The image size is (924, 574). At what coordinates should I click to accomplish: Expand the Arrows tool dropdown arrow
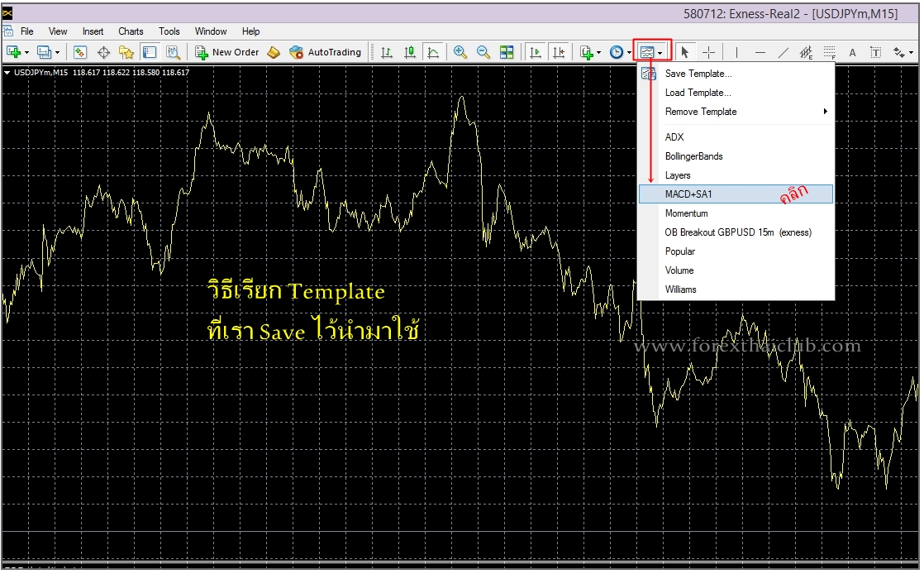911,52
